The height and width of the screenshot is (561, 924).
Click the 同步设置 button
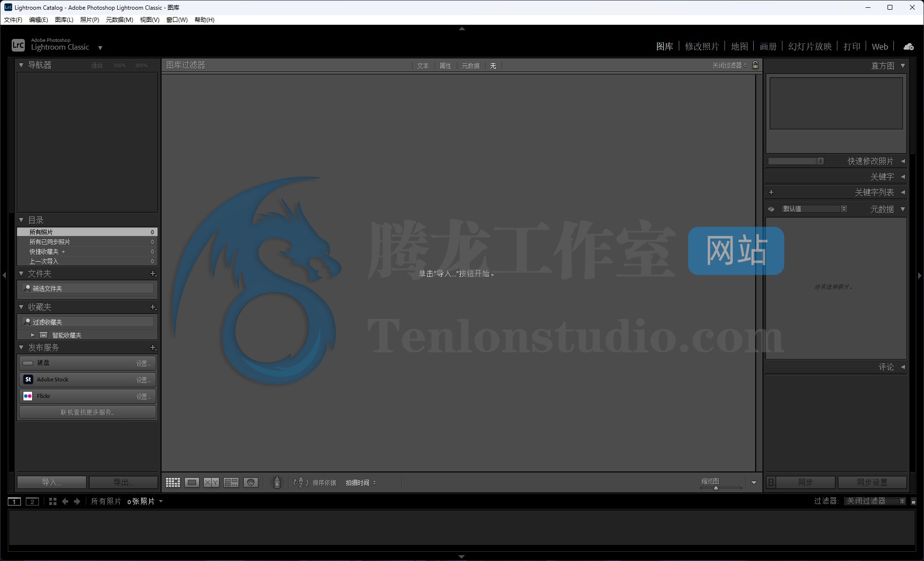coord(872,483)
